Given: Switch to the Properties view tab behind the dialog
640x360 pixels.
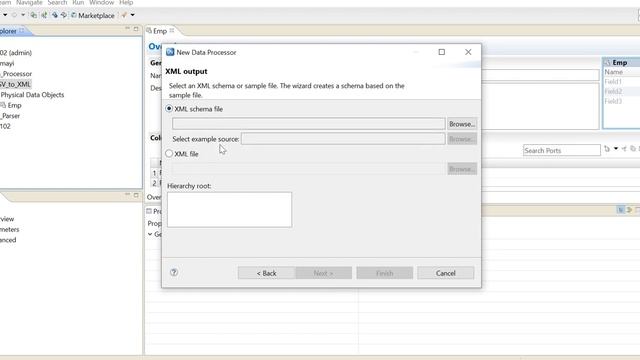Looking at the screenshot, I should pos(154,211).
